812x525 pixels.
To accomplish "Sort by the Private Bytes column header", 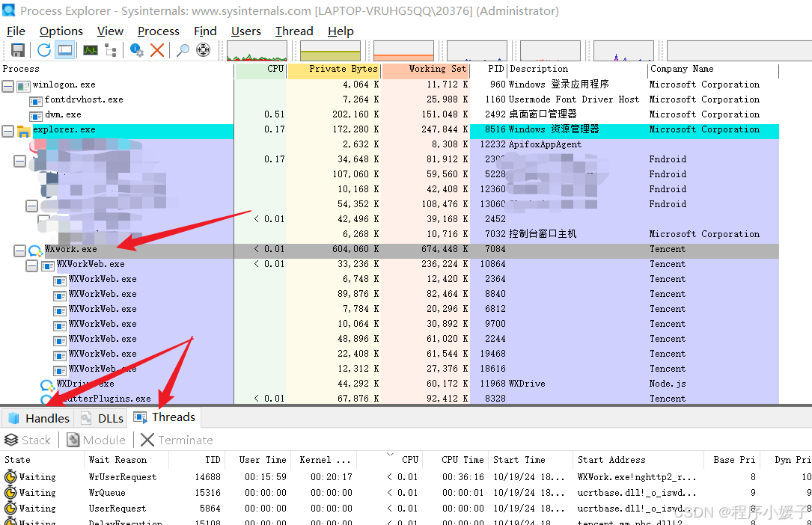I will tap(334, 69).
